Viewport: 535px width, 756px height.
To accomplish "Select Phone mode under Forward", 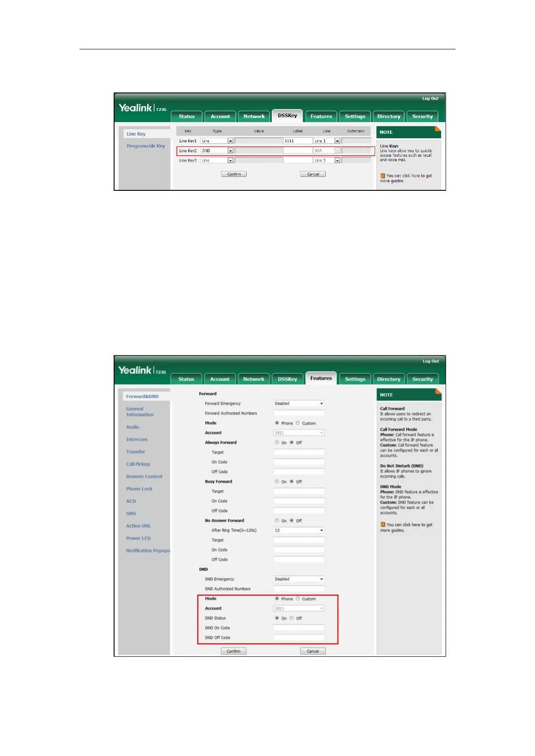I will click(277, 423).
